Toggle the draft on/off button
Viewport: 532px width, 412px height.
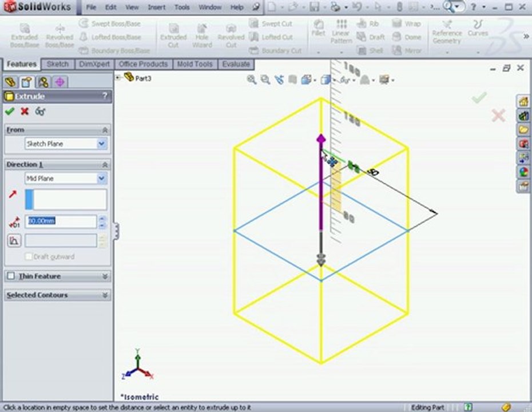coord(14,240)
